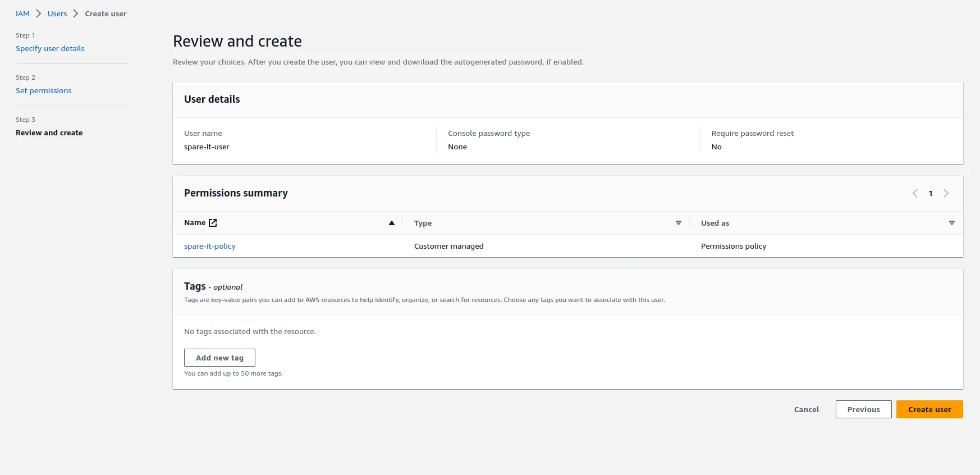This screenshot has height=475, width=980.
Task: Open the external link icon beside Name
Action: (213, 223)
